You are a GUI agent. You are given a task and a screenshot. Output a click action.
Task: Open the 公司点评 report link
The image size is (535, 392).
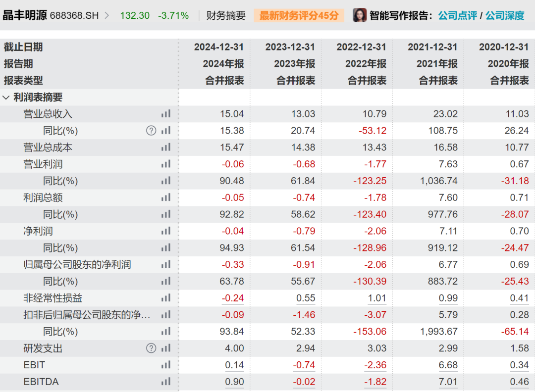click(457, 15)
